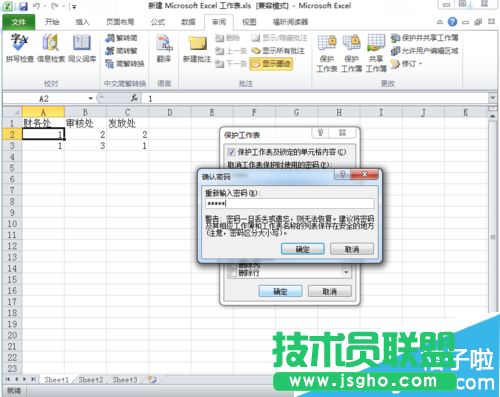
Task: Cancel the 确认密码 dialog
Action: click(352, 249)
